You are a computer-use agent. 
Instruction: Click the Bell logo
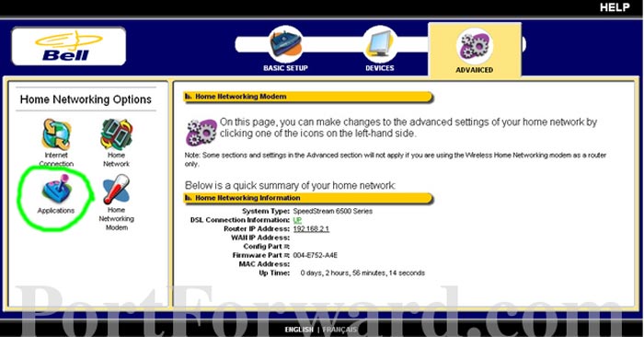tap(69, 46)
